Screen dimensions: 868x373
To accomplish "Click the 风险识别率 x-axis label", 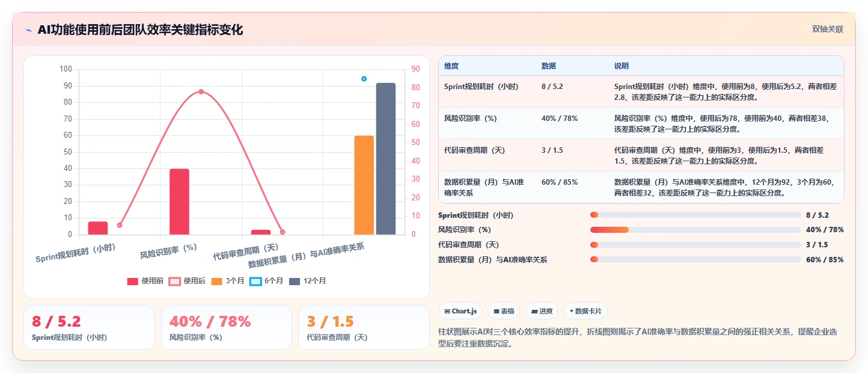I will 169,251.
